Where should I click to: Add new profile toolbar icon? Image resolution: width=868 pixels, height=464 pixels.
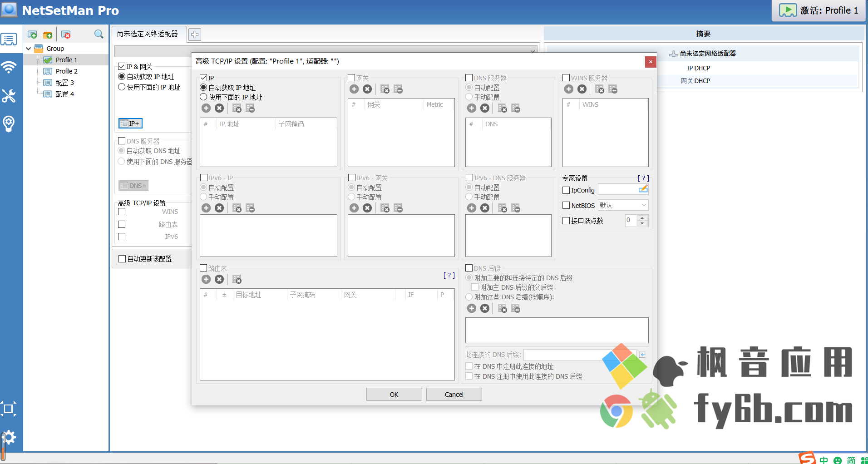32,35
